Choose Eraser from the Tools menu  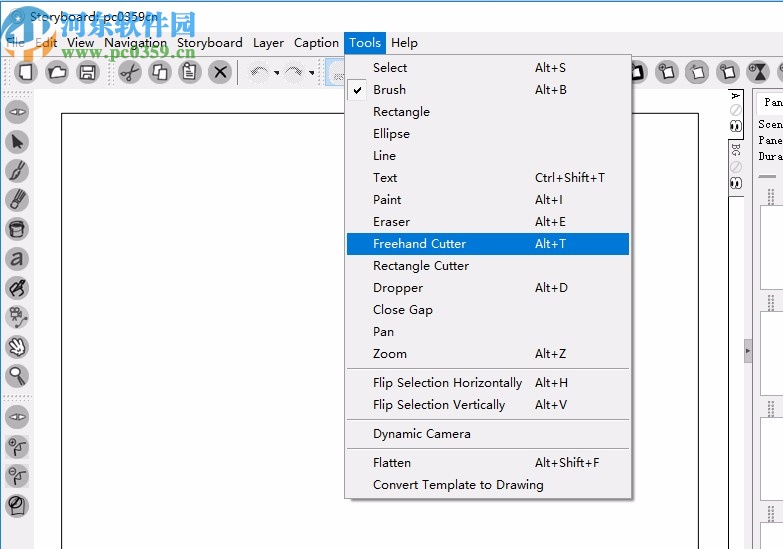pyautogui.click(x=488, y=221)
